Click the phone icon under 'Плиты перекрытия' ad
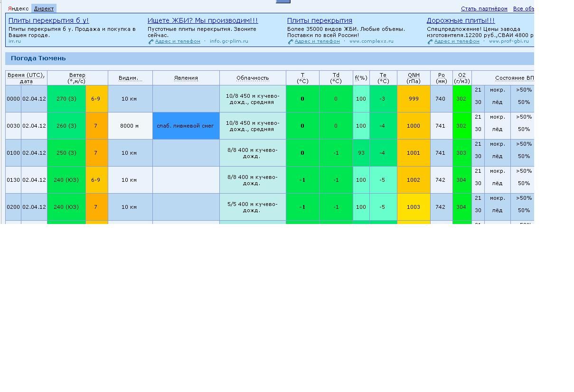 click(x=291, y=42)
